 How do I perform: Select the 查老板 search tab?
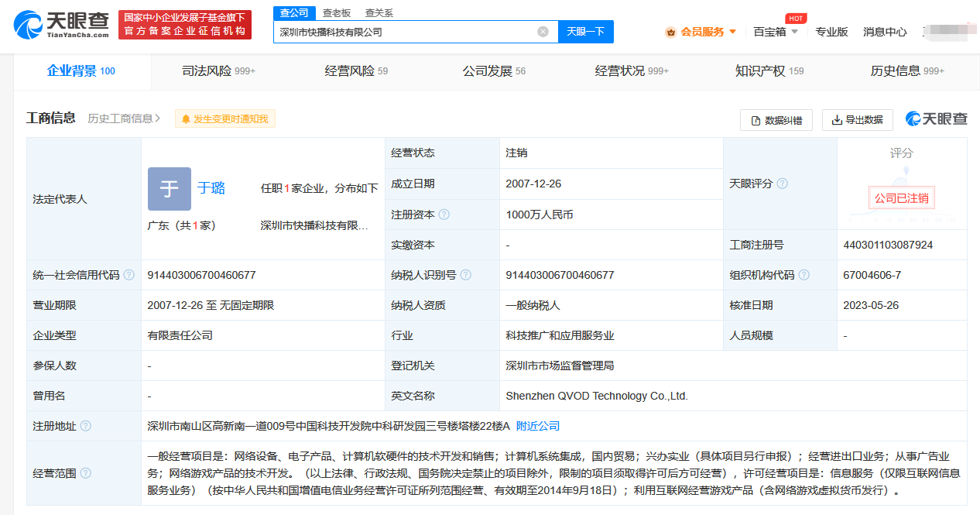(x=337, y=12)
